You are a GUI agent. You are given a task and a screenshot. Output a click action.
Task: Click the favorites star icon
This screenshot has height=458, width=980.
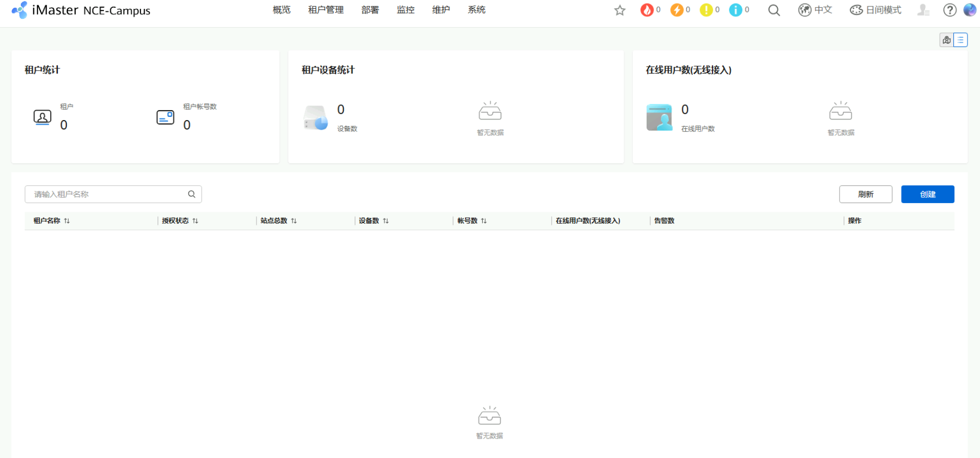point(620,10)
